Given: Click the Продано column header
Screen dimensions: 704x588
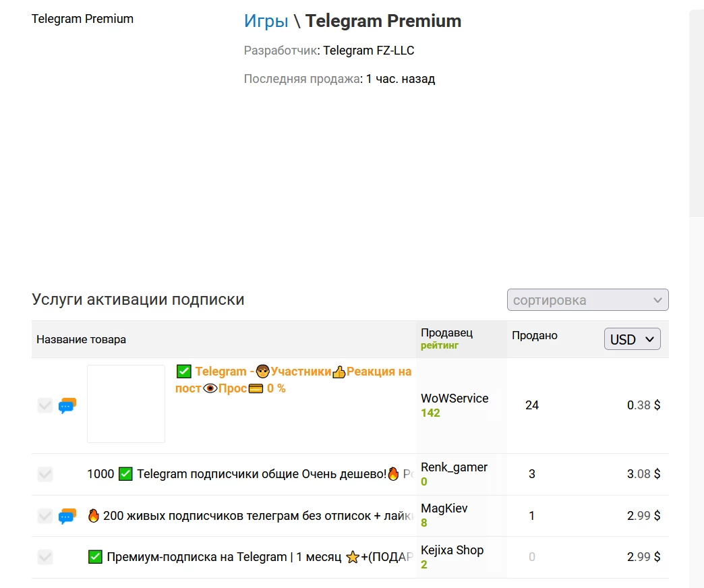Looking at the screenshot, I should click(535, 335).
